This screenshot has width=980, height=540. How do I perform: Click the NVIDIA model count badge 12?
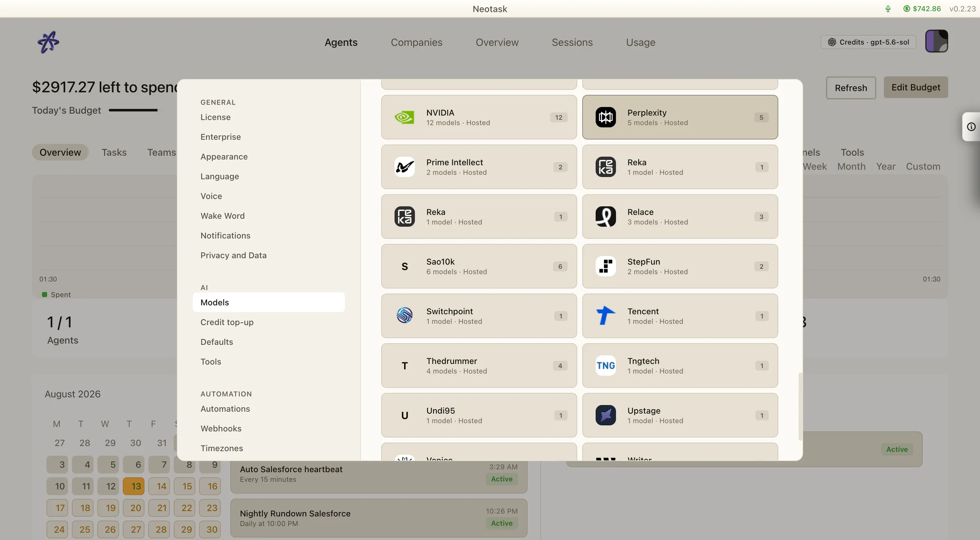(x=559, y=117)
